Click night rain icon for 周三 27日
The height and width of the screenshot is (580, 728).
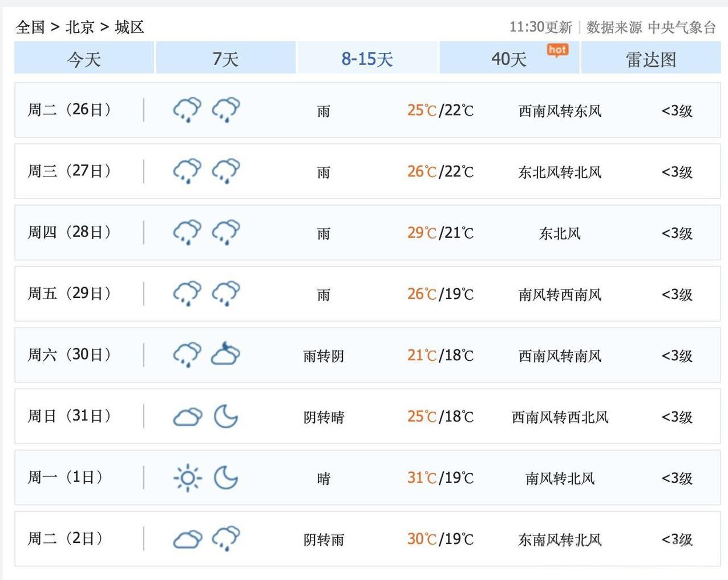click(226, 171)
